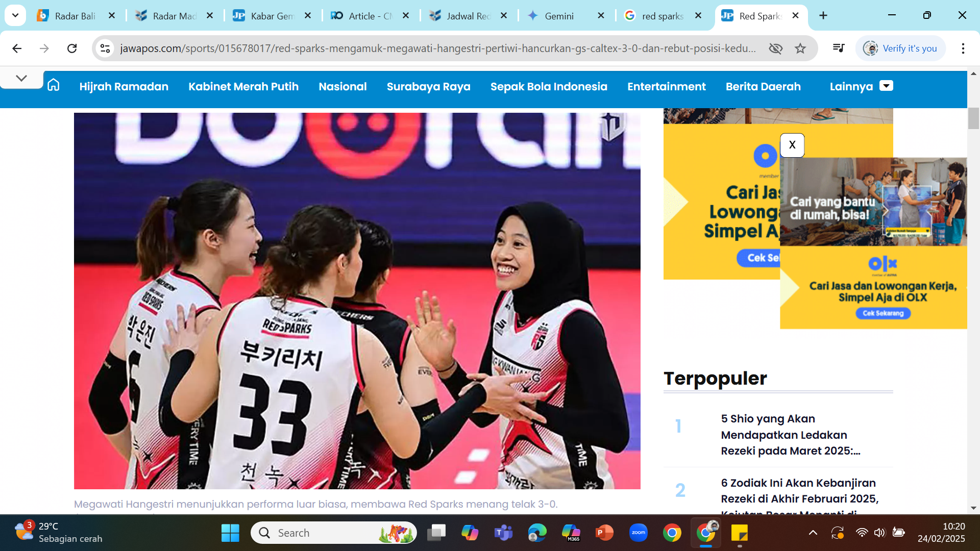Click the Verify it's you profile button
Screen dimensions: 980x551
click(x=900, y=48)
